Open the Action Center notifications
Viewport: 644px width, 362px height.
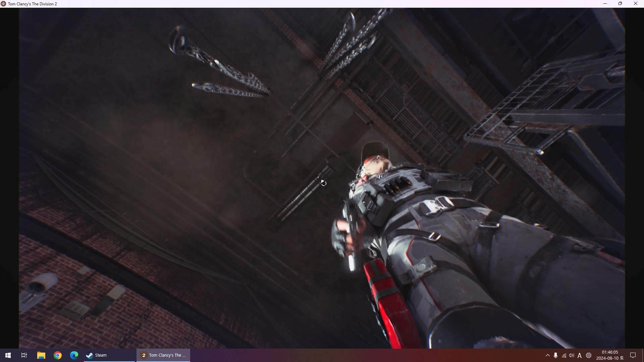click(x=633, y=355)
